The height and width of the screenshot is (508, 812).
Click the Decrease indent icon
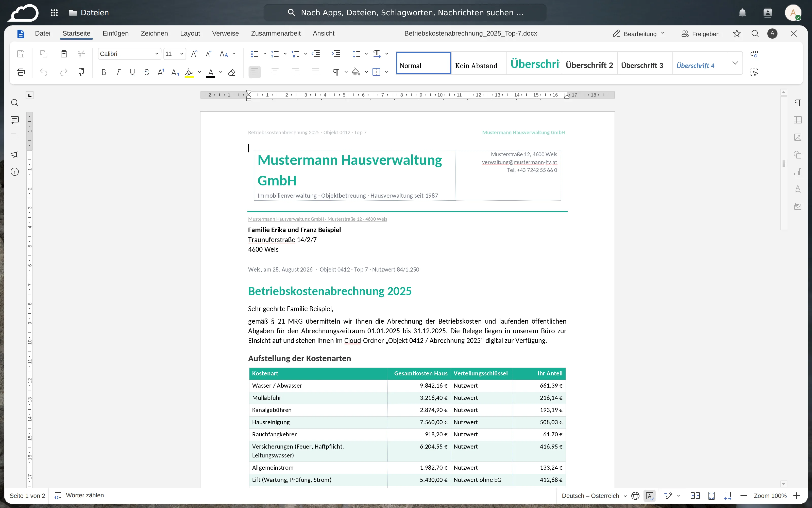316,54
